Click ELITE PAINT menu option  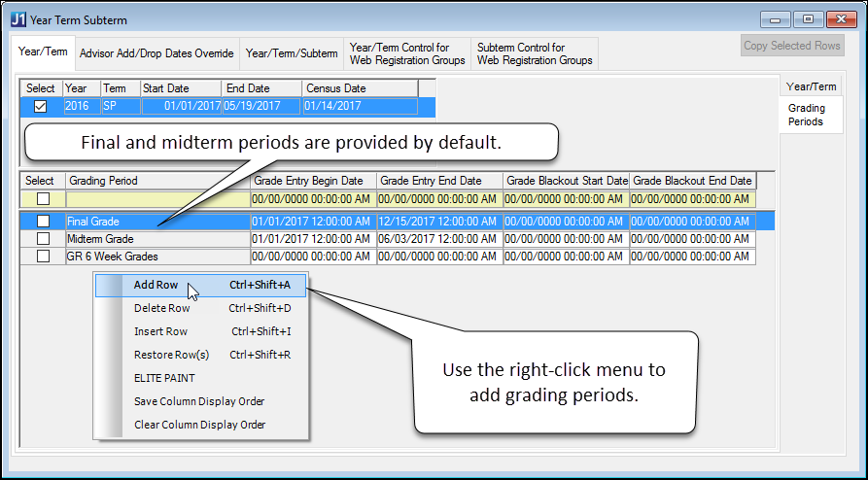[164, 378]
